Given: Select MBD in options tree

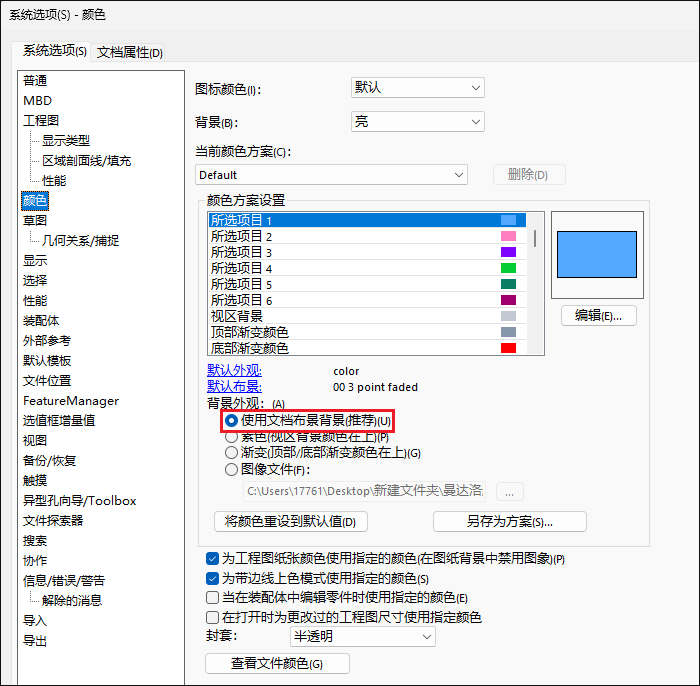Looking at the screenshot, I should point(38,101).
